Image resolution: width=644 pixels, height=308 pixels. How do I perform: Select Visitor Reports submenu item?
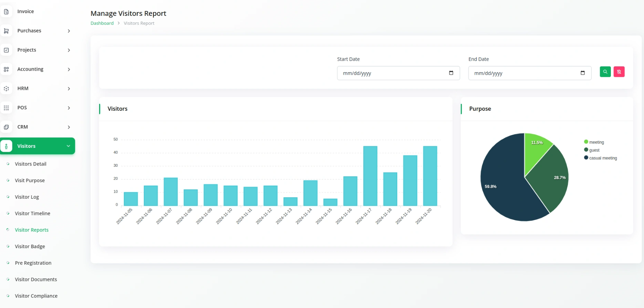[32, 230]
